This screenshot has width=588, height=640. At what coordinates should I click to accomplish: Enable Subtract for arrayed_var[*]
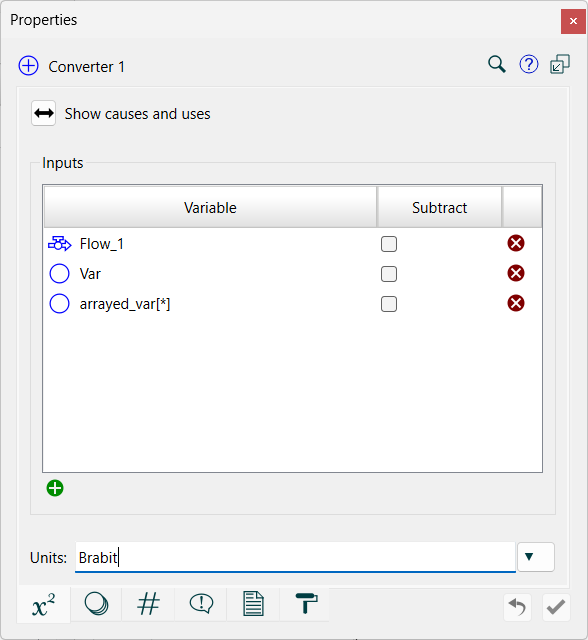tap(389, 304)
